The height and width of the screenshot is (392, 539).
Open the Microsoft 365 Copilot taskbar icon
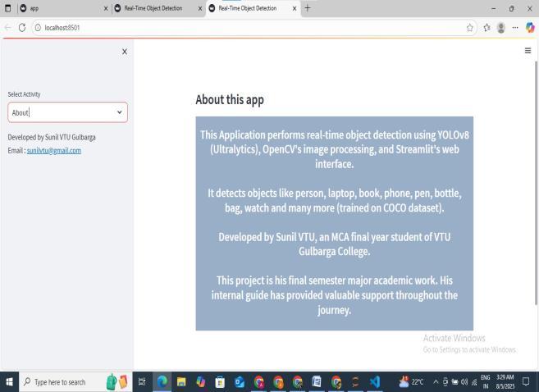(x=201, y=381)
